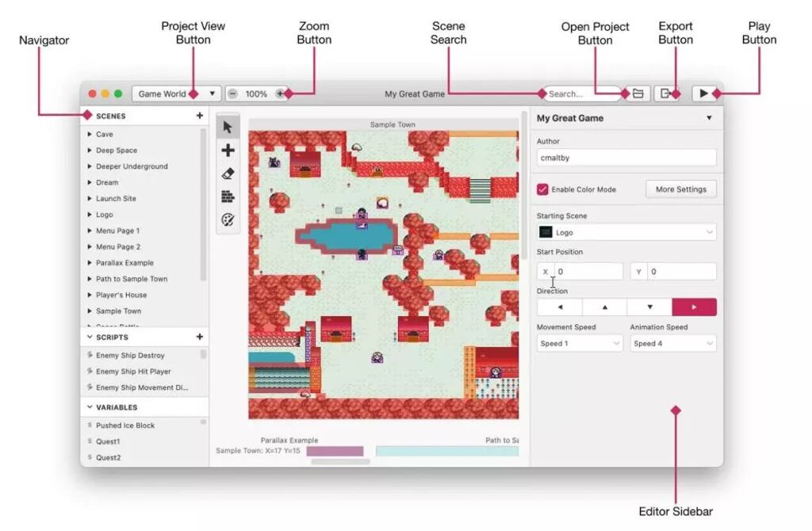The height and width of the screenshot is (531, 812).
Task: Open the Game World project view dropdown
Action: tap(176, 93)
